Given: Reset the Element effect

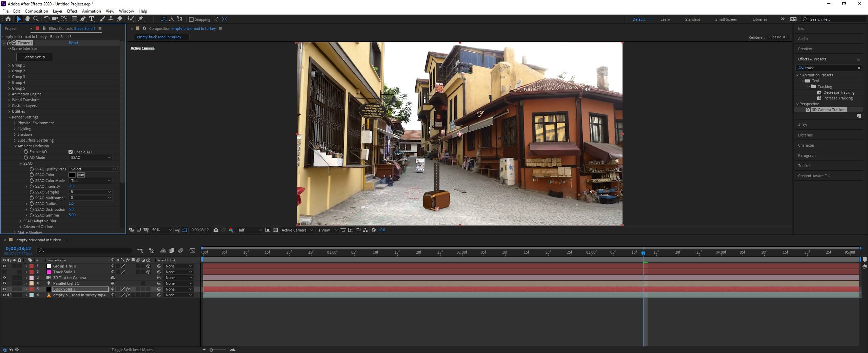Looking at the screenshot, I should click(73, 43).
